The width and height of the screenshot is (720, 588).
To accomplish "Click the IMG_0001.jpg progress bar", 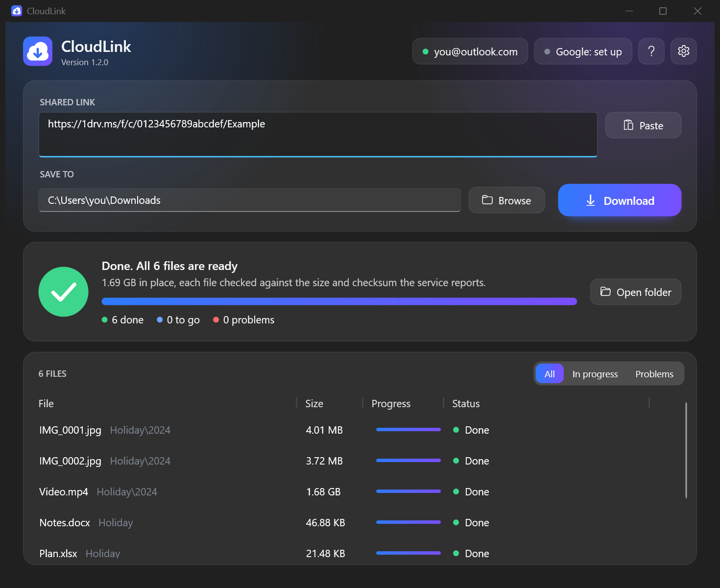I will click(x=408, y=430).
